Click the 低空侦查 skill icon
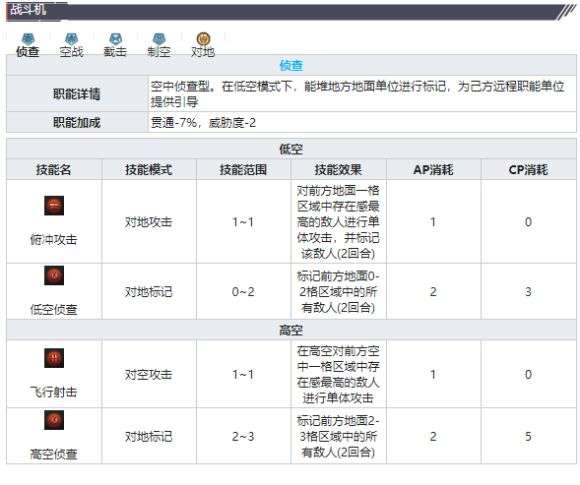The height and width of the screenshot is (485, 580). click(x=54, y=276)
